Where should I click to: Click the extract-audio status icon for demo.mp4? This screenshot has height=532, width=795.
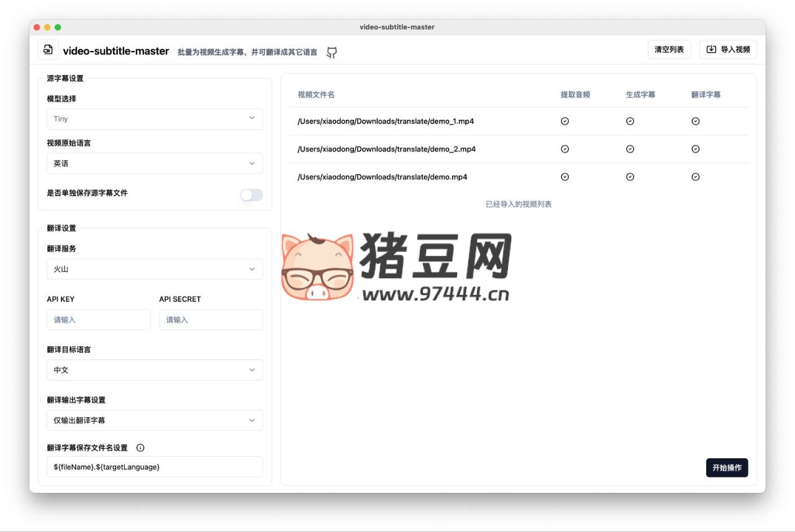(x=565, y=177)
